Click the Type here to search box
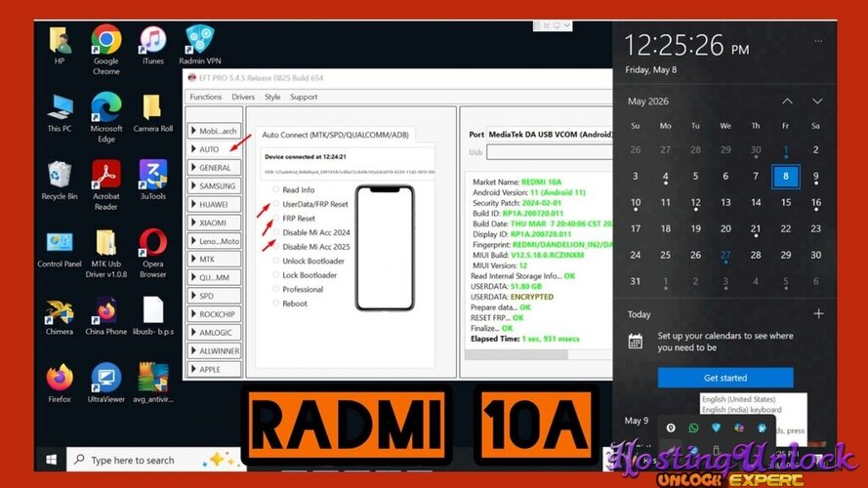This screenshot has height=488, width=868. pos(156,460)
